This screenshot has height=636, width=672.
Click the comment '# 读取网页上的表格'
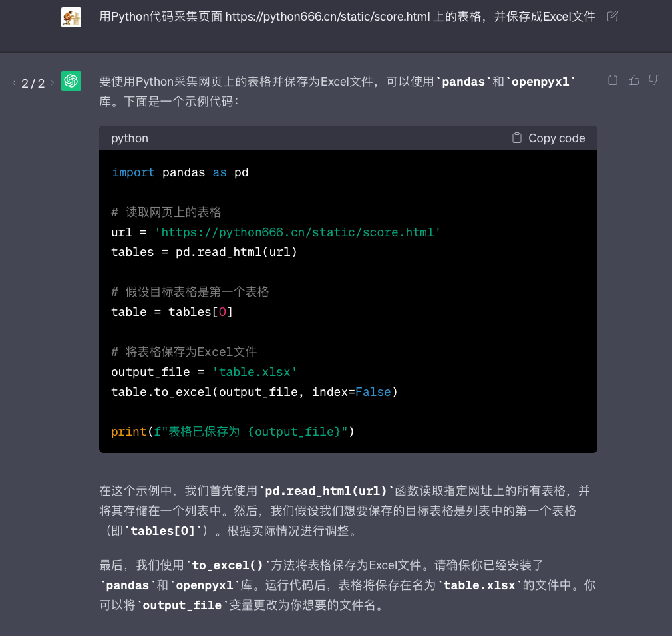point(166,212)
